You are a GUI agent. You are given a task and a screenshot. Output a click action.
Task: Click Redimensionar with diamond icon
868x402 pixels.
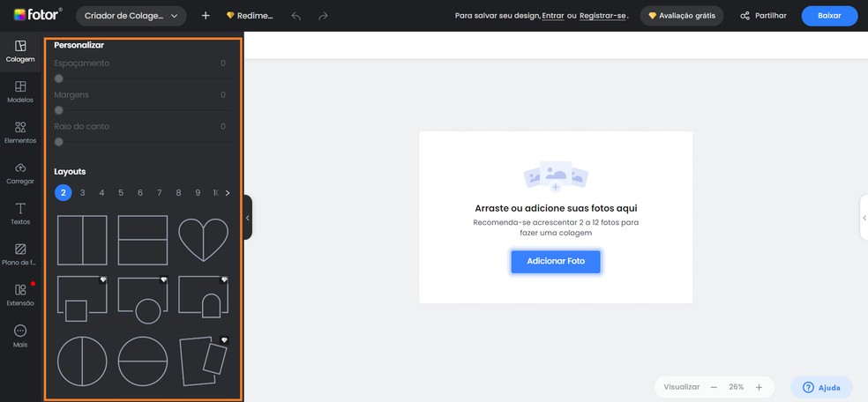(250, 16)
